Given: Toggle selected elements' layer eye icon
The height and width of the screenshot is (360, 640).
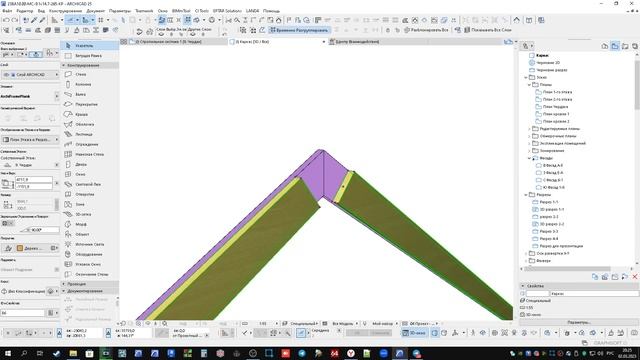Looking at the screenshot, I should (161, 34).
